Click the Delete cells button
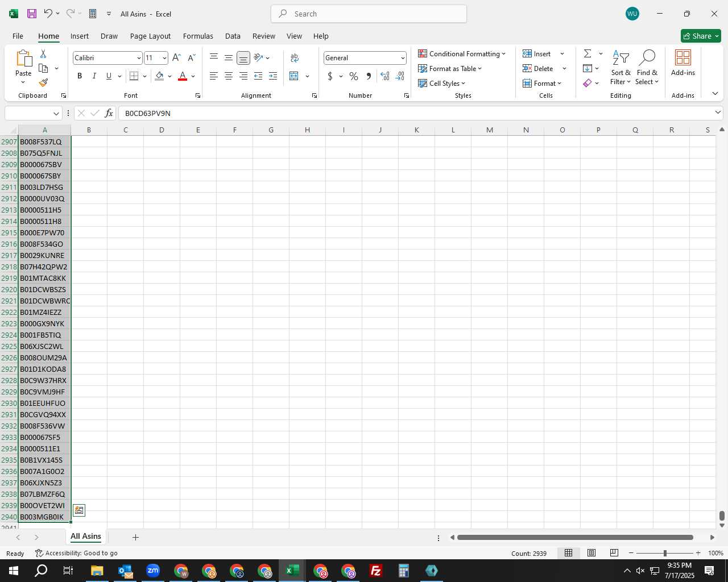Viewport: 728px width, 582px height. point(538,68)
